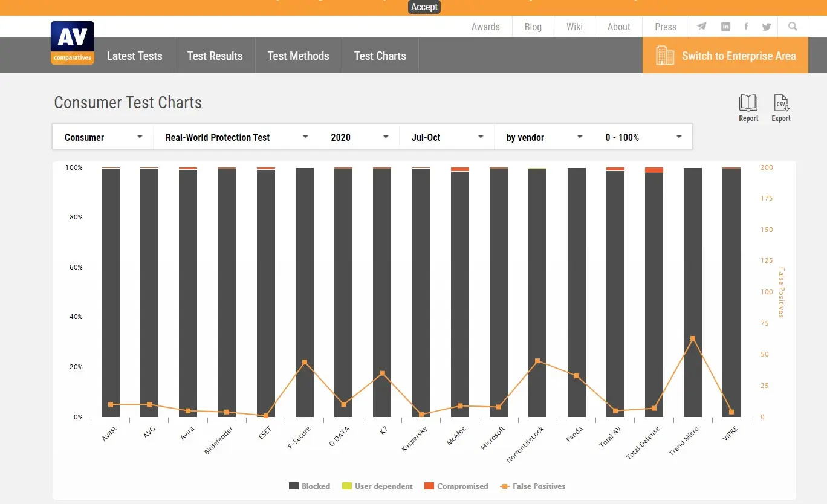827x504 pixels.
Task: Click the Panda axis label
Action: click(x=574, y=435)
